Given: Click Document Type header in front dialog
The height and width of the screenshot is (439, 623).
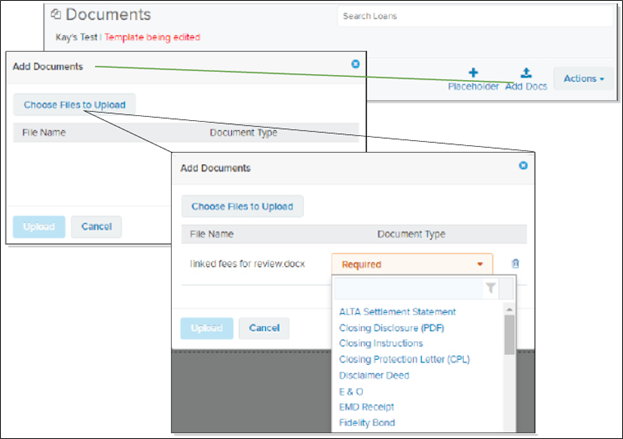Looking at the screenshot, I should [411, 234].
